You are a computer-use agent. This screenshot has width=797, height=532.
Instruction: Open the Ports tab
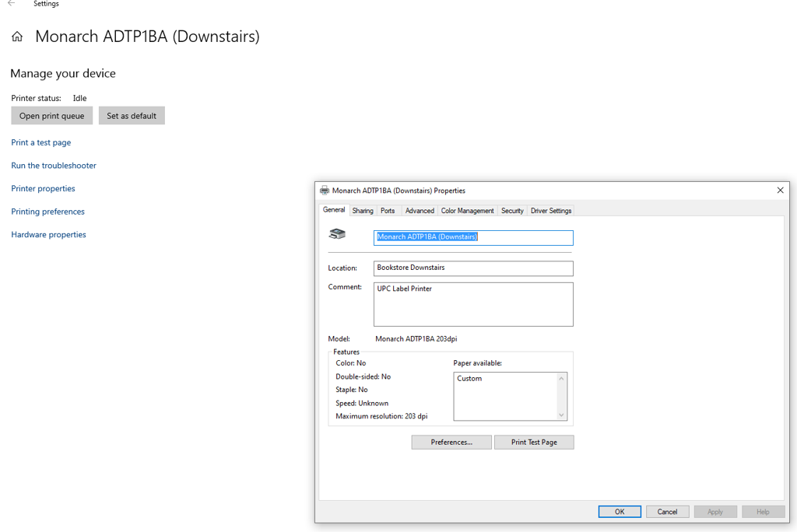click(388, 211)
